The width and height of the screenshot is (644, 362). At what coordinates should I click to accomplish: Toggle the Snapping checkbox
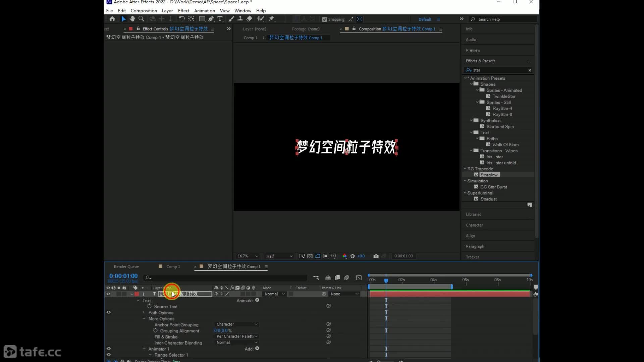pos(324,19)
